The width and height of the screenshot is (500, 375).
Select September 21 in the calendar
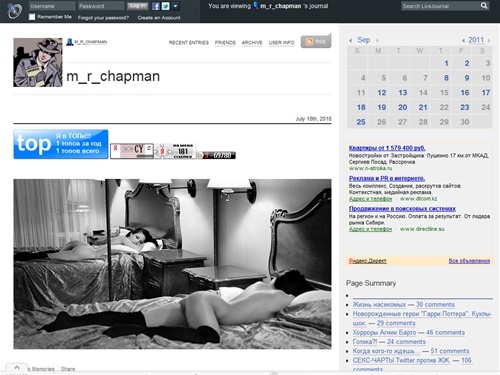(x=423, y=107)
